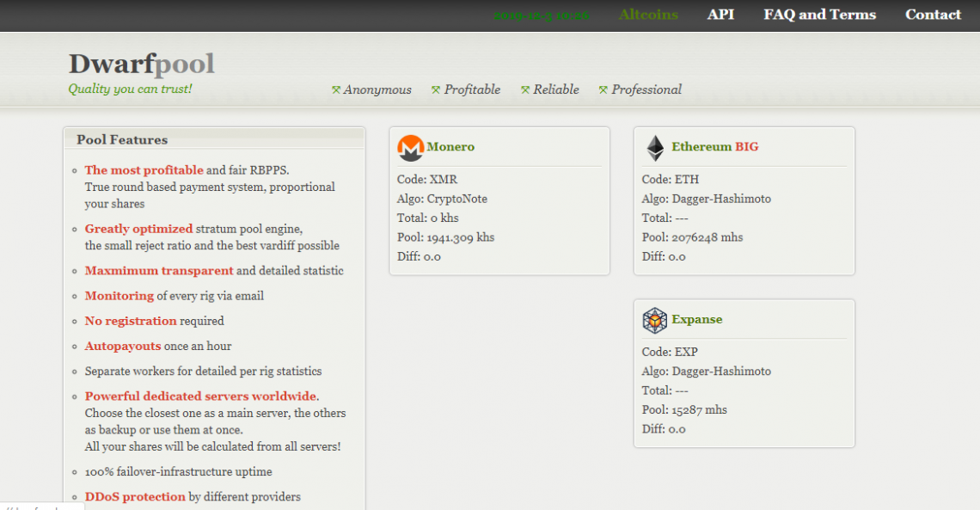Click 'The most profitable' feature text

pos(144,170)
